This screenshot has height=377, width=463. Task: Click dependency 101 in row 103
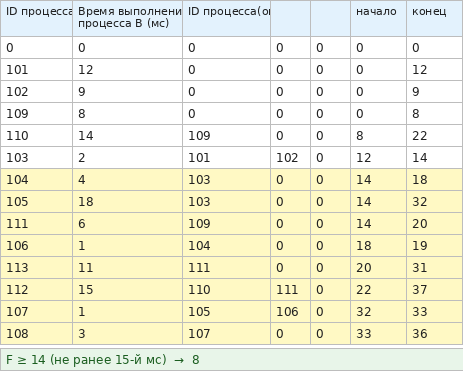(227, 158)
